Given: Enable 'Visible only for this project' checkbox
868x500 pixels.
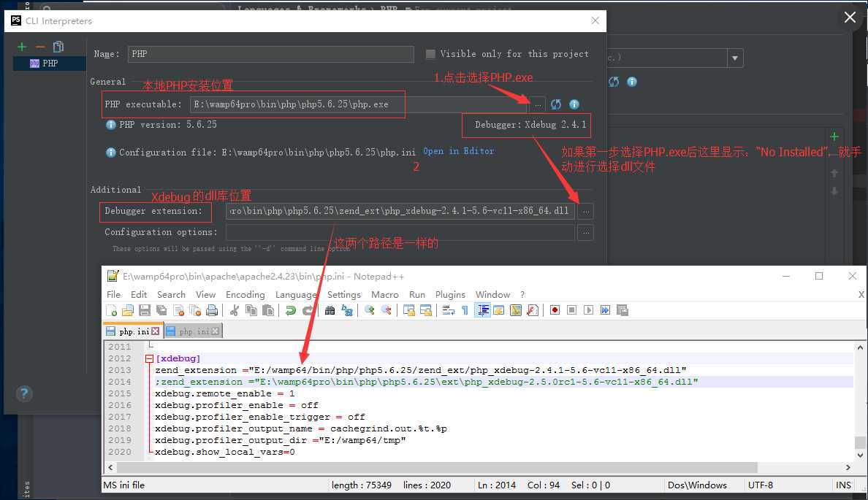Looking at the screenshot, I should tap(430, 54).
